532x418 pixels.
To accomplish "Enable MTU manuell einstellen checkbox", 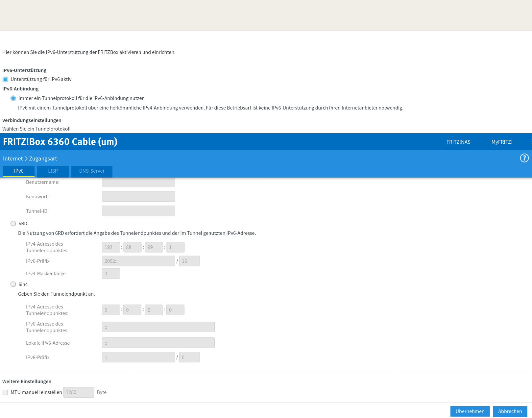I will (5, 392).
